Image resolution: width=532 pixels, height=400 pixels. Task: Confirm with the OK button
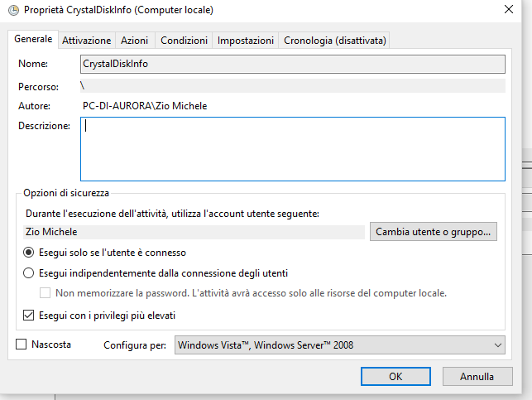click(395, 377)
